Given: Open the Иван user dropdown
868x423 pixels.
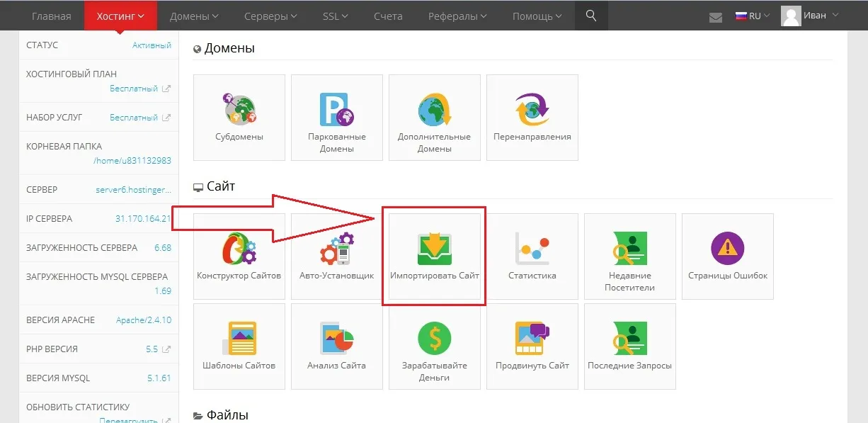Looking at the screenshot, I should (x=821, y=16).
